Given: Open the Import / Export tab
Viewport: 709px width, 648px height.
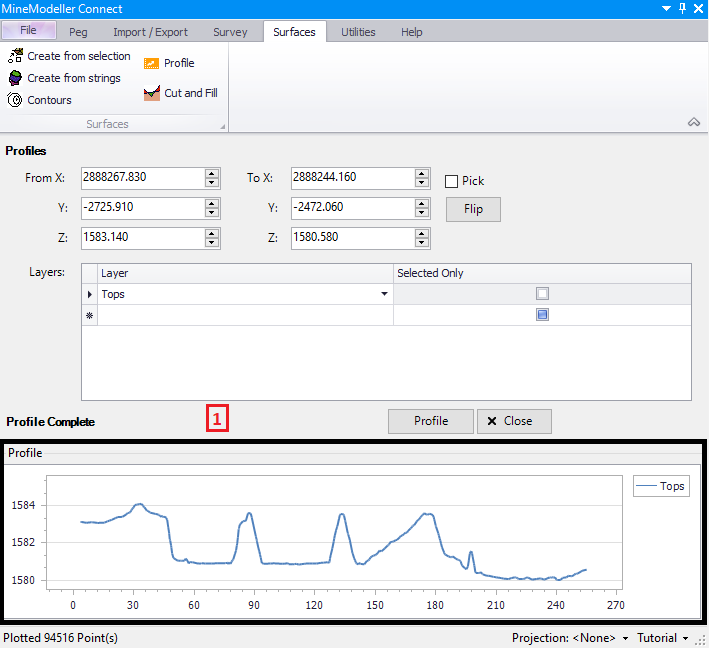Looking at the screenshot, I should pyautogui.click(x=150, y=32).
